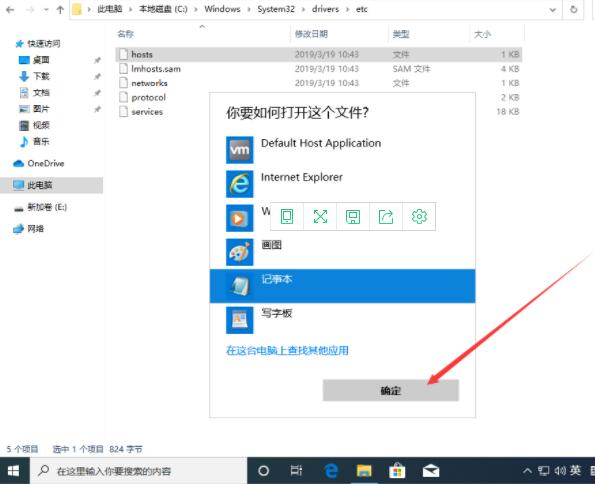
Task: Open 视频 in the sidebar
Action: click(34, 125)
